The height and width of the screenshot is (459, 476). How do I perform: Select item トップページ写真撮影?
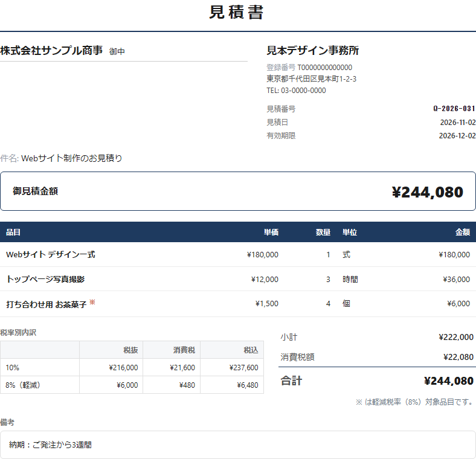click(x=45, y=279)
